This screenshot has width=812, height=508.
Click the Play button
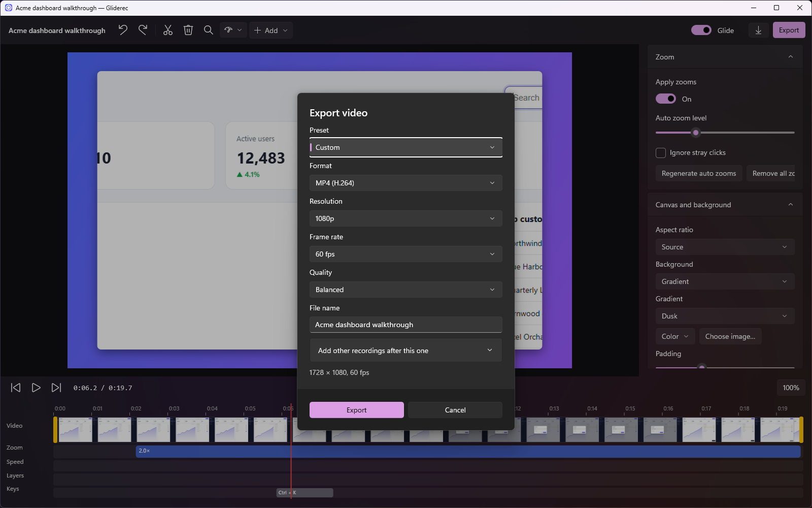pyautogui.click(x=36, y=388)
